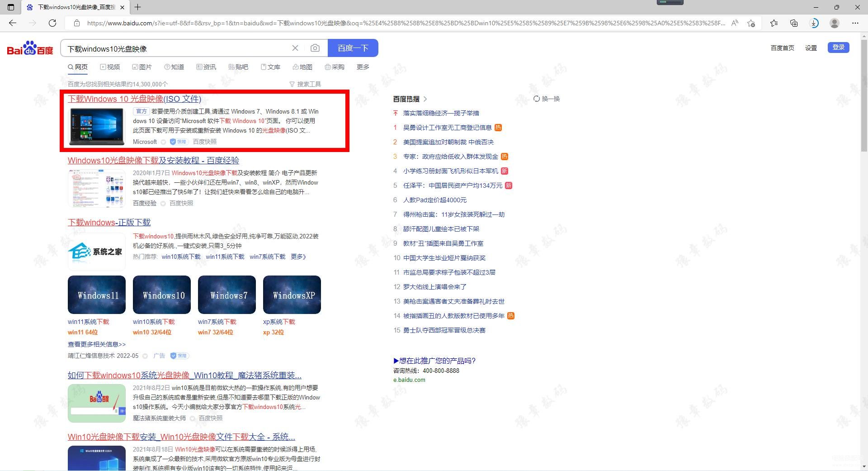The height and width of the screenshot is (471, 868).
Task: Expand the 更多 search categories
Action: (363, 67)
